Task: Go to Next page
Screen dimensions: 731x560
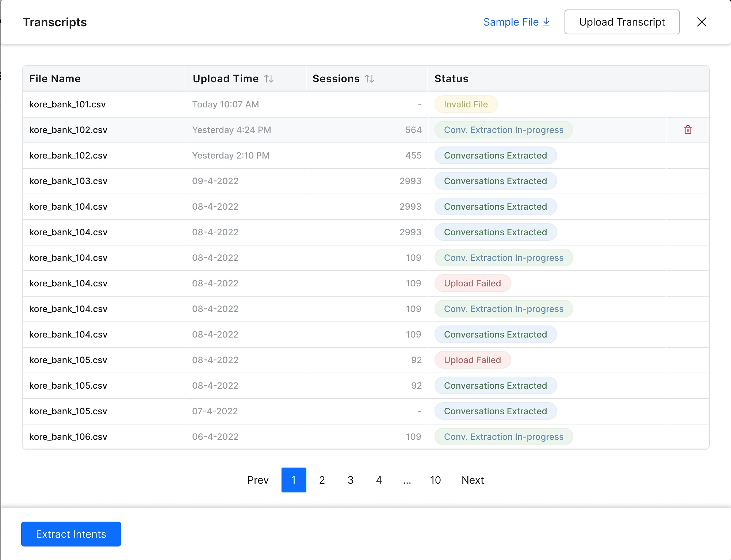Action: tap(472, 480)
